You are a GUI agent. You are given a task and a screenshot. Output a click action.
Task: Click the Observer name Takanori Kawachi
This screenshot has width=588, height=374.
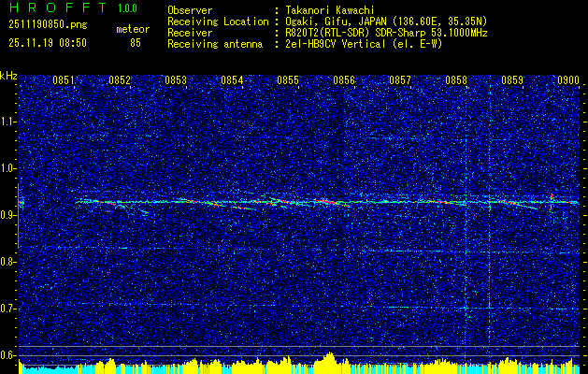point(328,10)
